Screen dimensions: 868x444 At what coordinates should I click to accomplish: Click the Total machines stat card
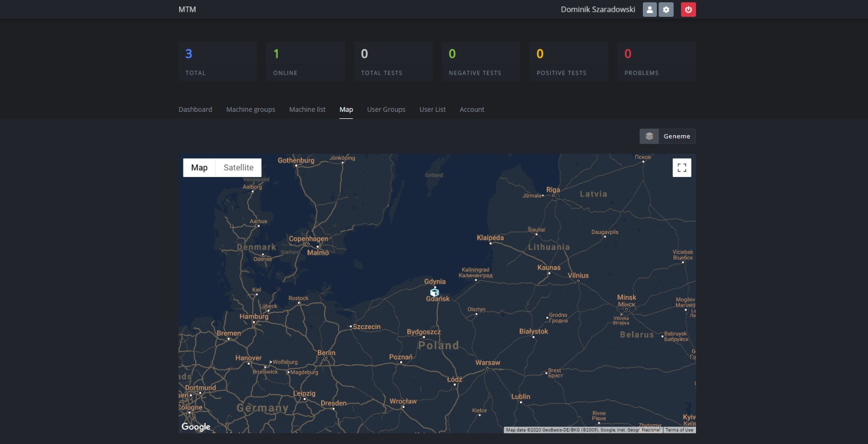pos(218,62)
